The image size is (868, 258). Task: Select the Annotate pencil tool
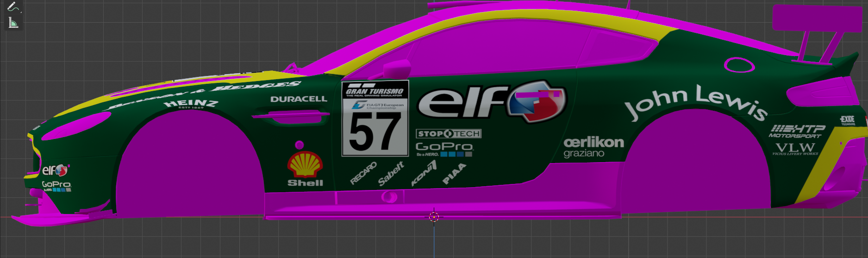click(13, 6)
